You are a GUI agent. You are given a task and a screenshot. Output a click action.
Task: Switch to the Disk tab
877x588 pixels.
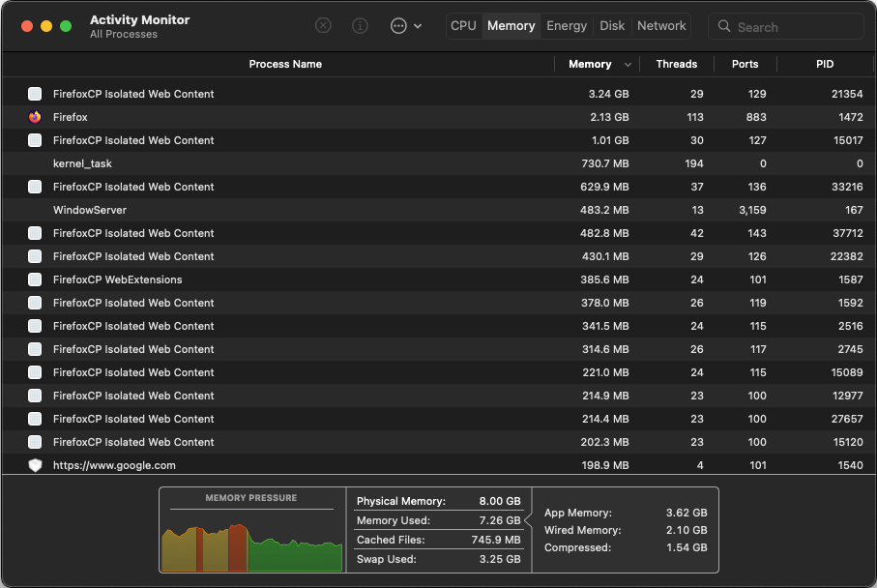coord(612,26)
